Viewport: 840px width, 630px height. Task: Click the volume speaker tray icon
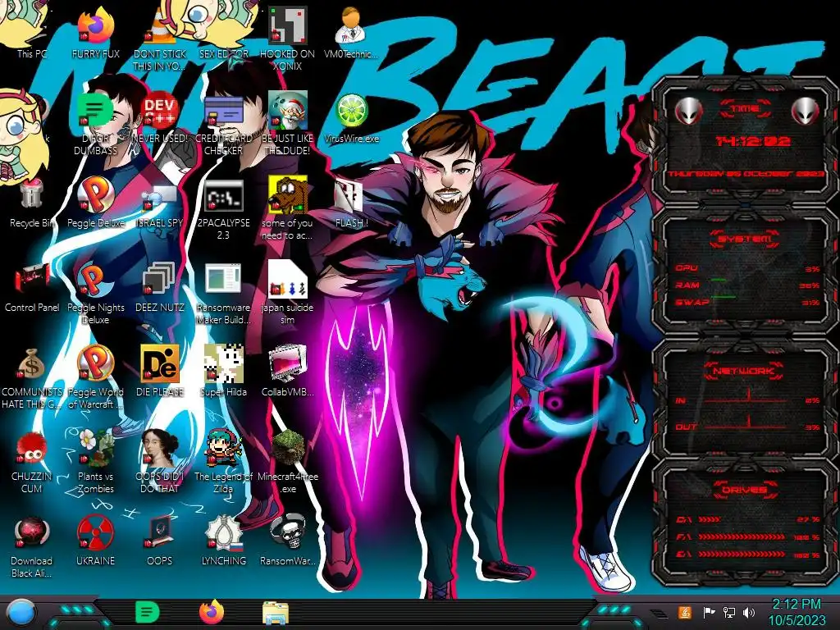click(749, 612)
